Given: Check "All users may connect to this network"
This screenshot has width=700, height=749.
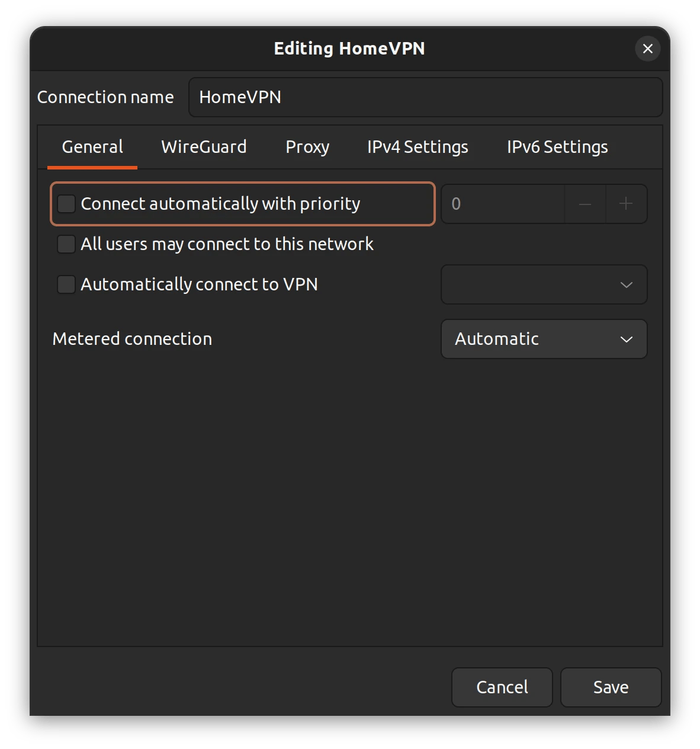Looking at the screenshot, I should coord(66,244).
